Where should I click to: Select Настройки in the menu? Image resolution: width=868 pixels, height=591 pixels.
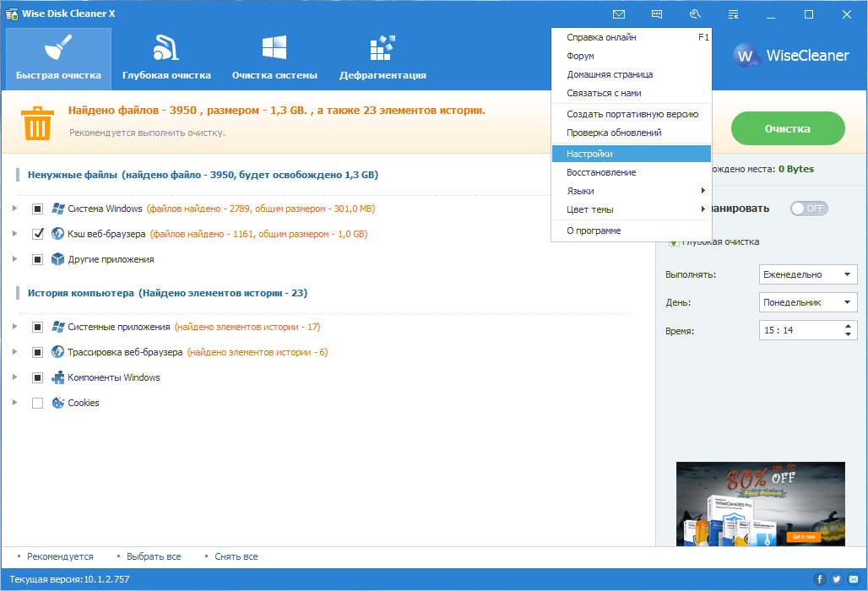631,154
